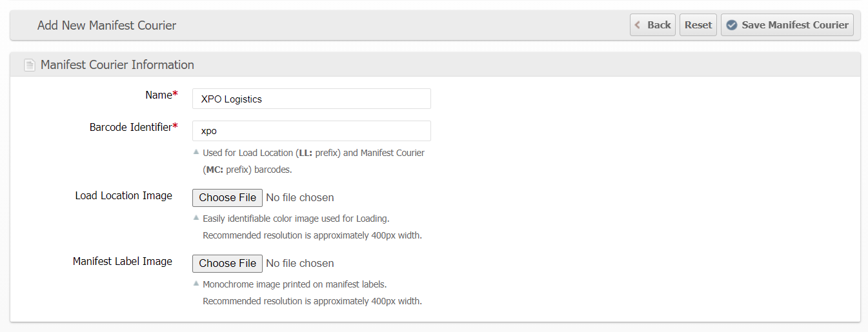This screenshot has height=332, width=868.
Task: Click the Load Location Image label
Action: click(x=123, y=196)
